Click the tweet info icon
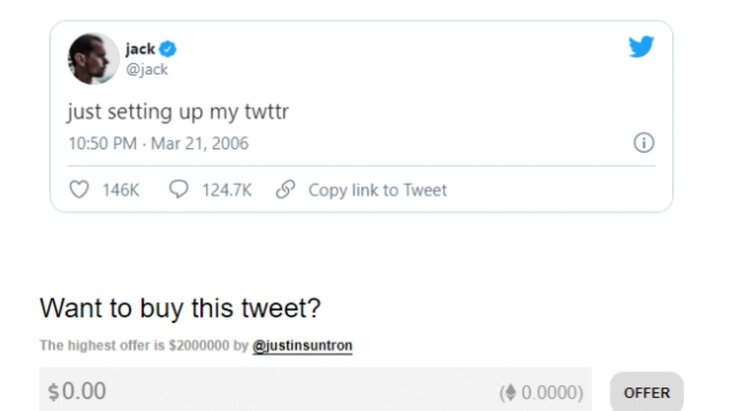730x411 pixels. (x=644, y=143)
